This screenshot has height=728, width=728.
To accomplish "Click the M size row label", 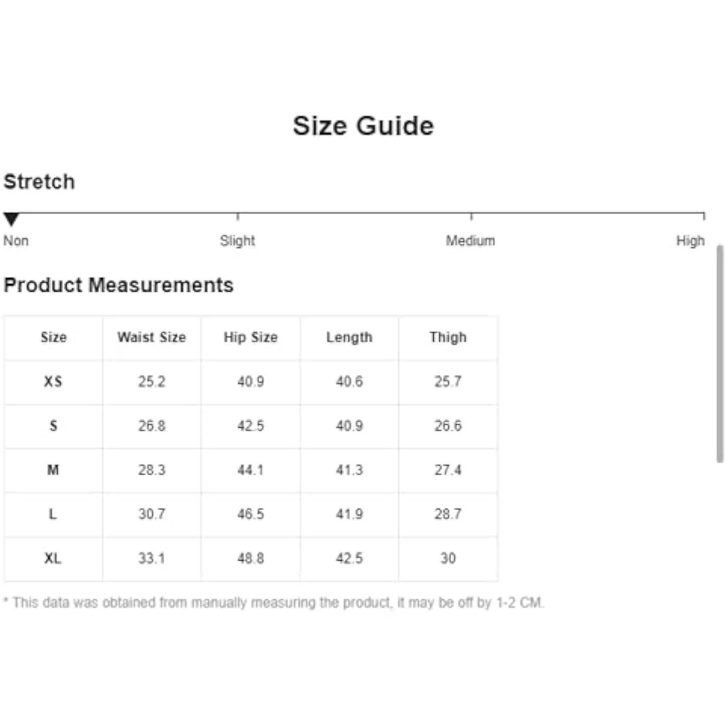I will click(x=53, y=470).
